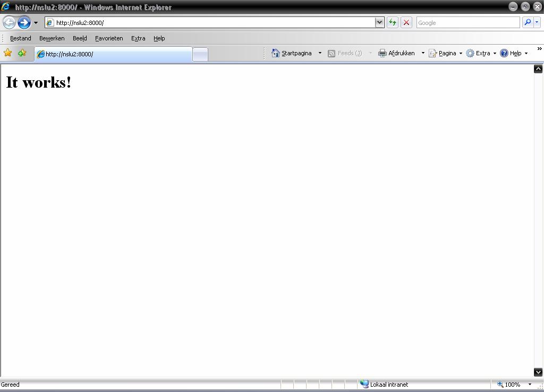Open the Extra gear toolbar menu
The width and height of the screenshot is (544, 392).
(481, 53)
